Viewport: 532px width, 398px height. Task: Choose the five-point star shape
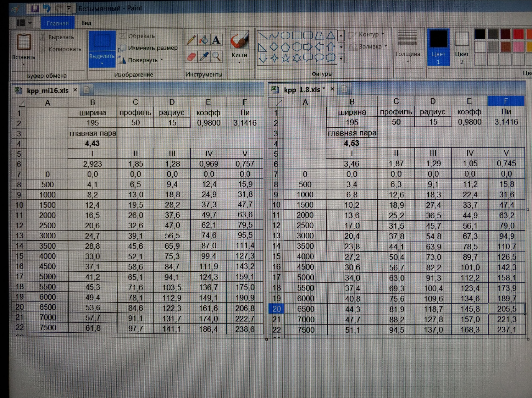pyautogui.click(x=286, y=58)
